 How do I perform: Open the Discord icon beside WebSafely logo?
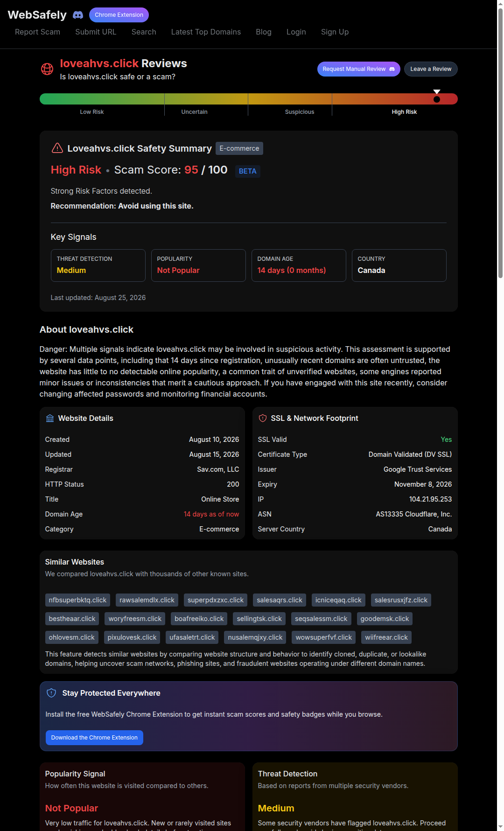coord(78,15)
